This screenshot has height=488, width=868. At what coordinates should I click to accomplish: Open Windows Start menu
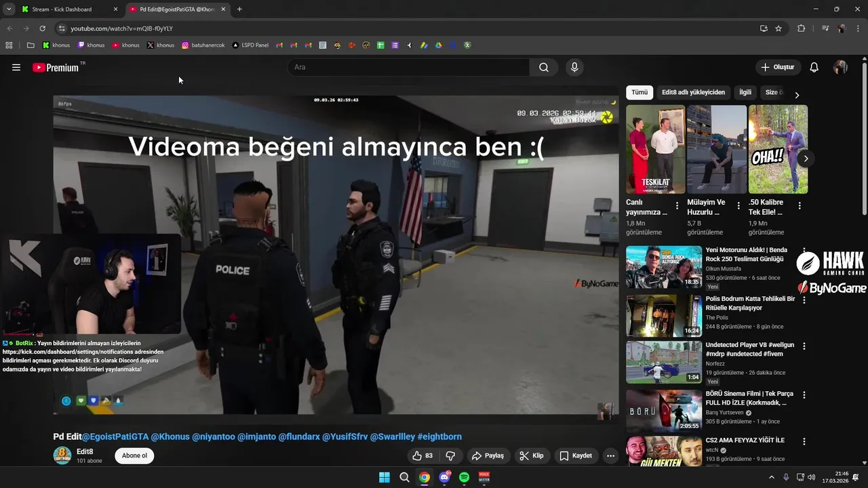tap(384, 477)
